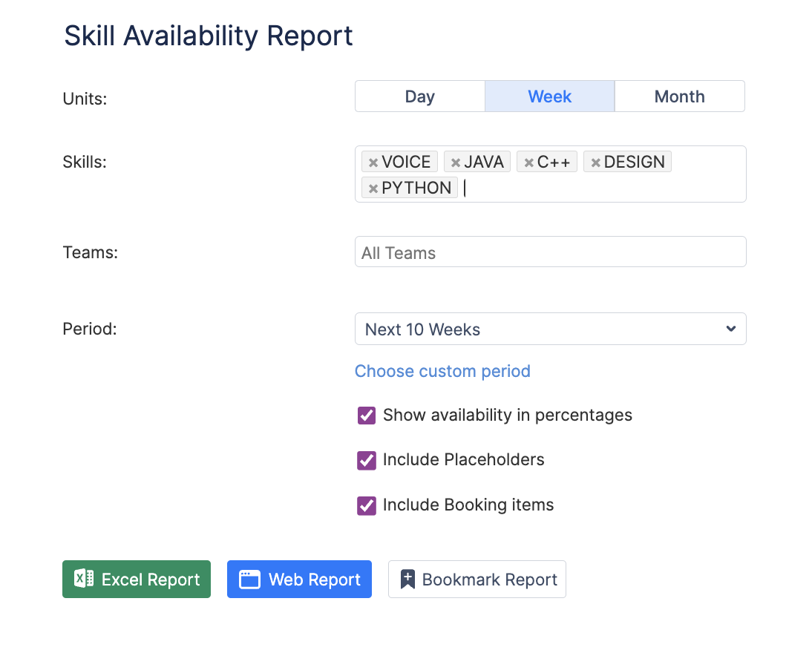Open Choose custom period link
Image resolution: width=812 pixels, height=653 pixels.
point(442,371)
